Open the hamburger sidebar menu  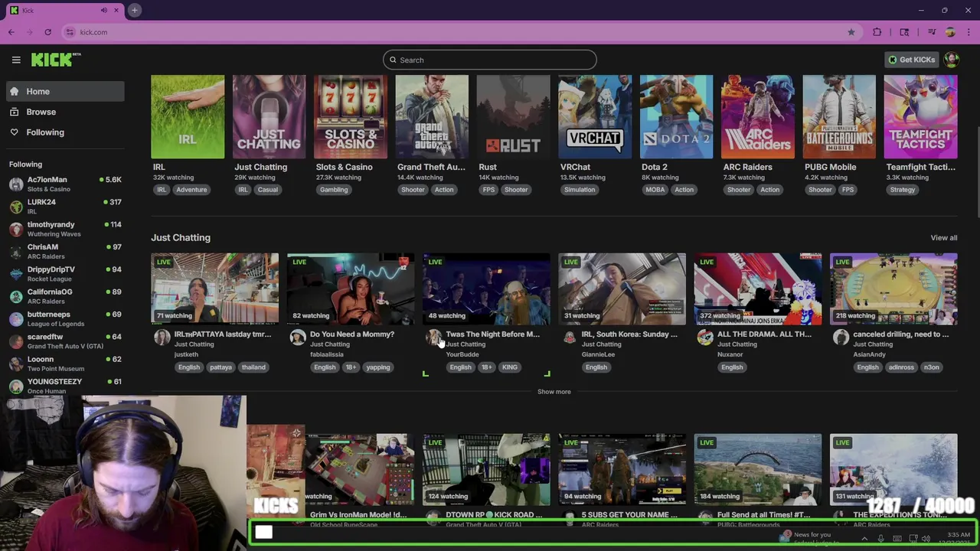pos(16,60)
